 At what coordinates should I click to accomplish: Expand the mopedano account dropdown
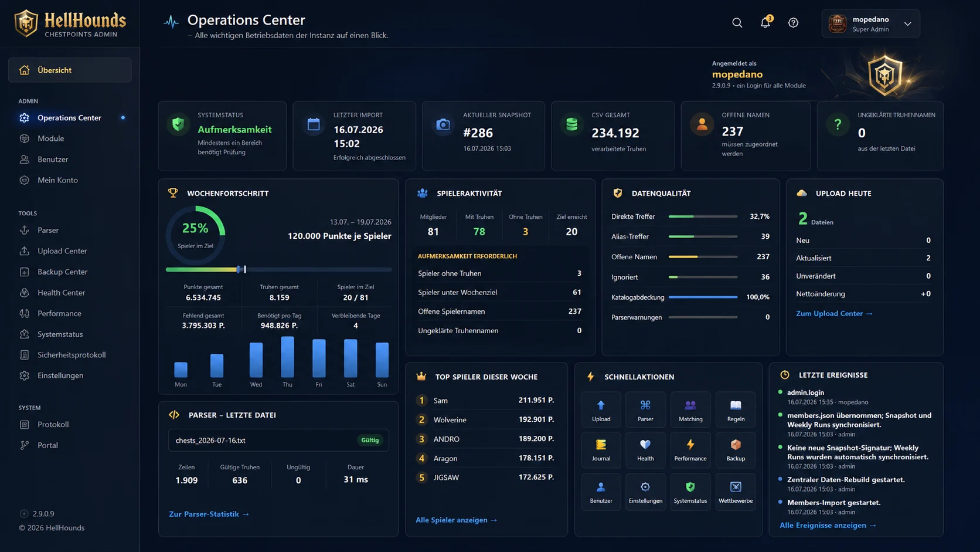coord(870,23)
